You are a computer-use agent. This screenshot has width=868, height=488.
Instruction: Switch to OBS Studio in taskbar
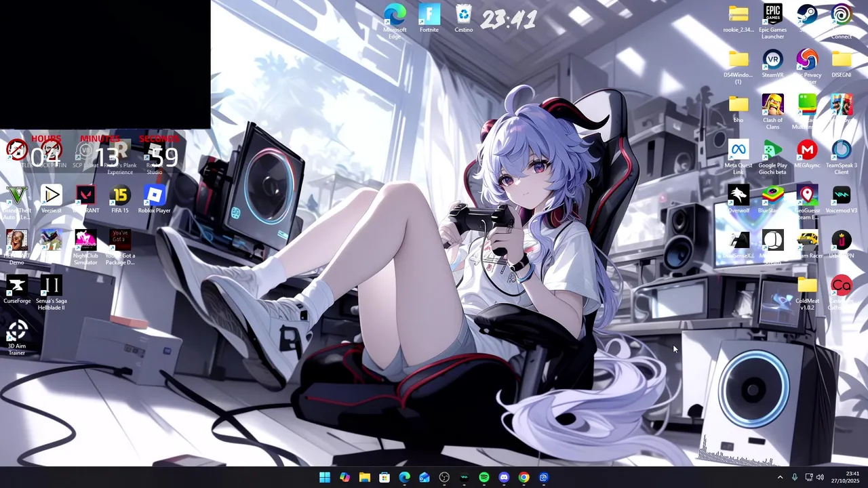tap(444, 477)
